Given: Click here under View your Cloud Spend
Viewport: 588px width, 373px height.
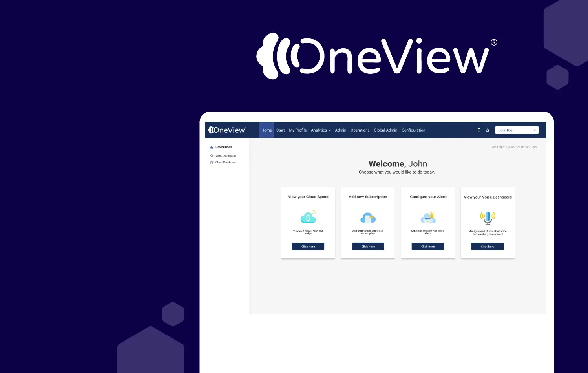Looking at the screenshot, I should coord(308,247).
